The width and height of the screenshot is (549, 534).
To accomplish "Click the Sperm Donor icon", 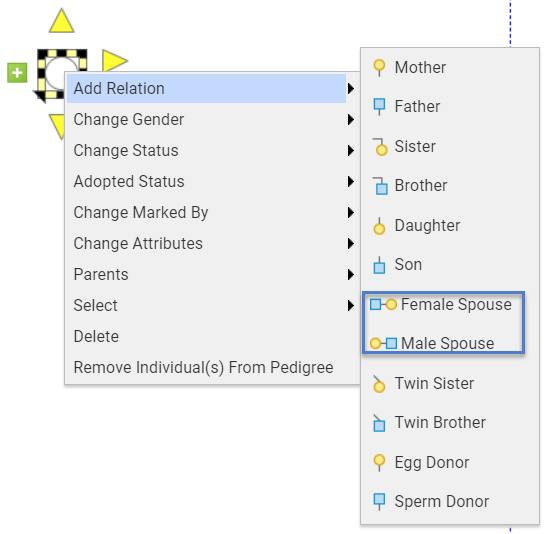I will (x=379, y=501).
